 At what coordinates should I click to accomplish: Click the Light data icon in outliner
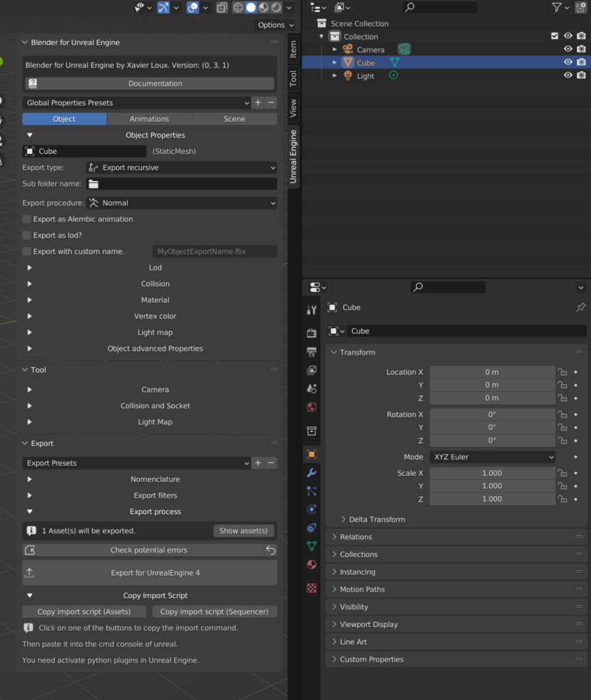click(x=394, y=75)
